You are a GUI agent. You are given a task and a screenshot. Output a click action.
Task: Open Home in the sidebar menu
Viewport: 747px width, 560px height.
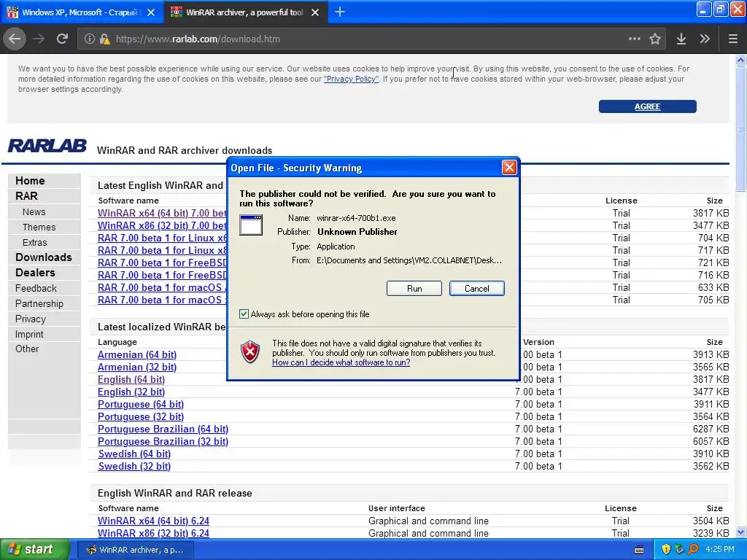point(30,181)
